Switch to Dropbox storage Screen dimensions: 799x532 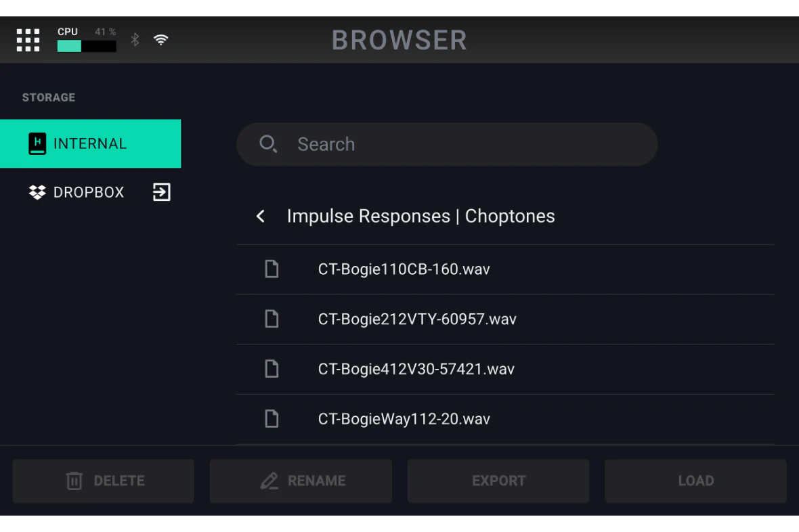coord(91,192)
